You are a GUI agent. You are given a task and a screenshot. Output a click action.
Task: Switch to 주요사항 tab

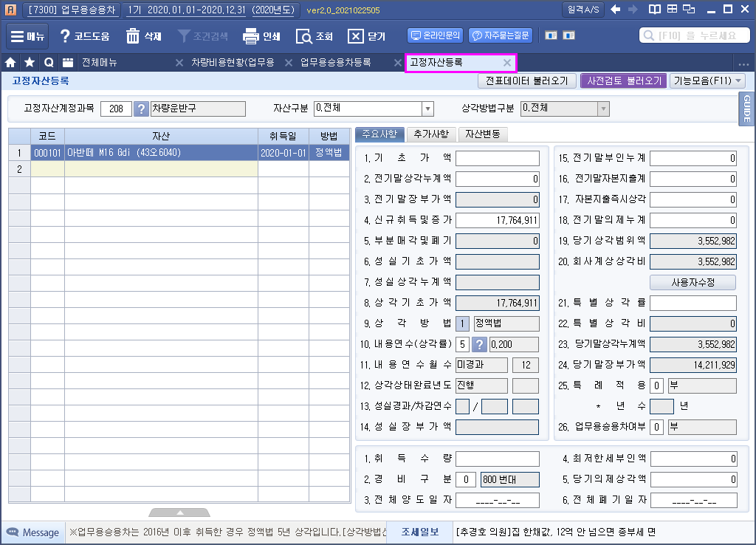(379, 134)
